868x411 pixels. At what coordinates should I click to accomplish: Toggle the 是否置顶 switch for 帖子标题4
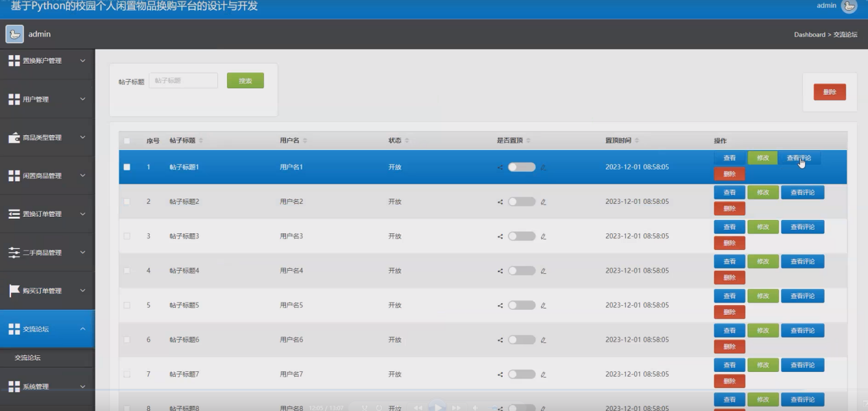click(x=522, y=270)
